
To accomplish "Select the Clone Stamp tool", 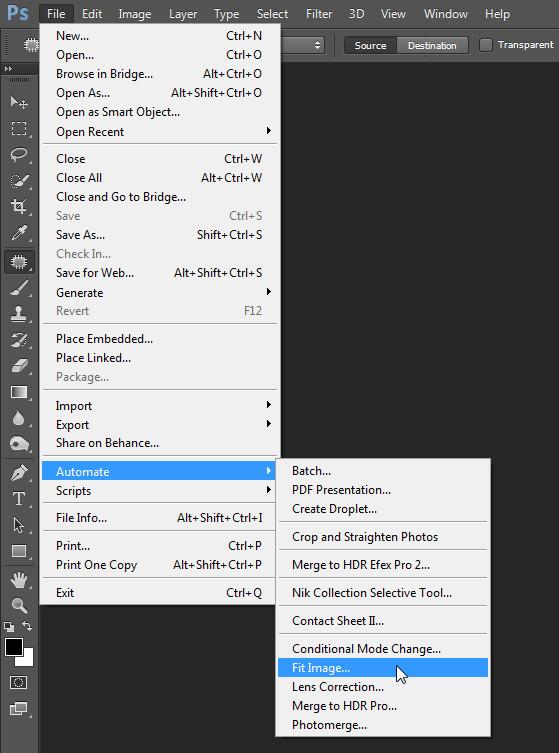I will click(19, 314).
